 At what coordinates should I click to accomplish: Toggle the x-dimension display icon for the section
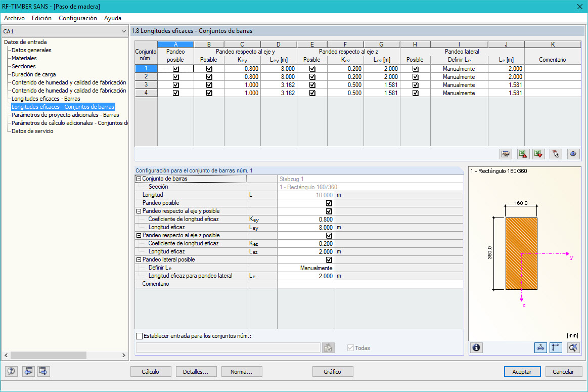point(540,347)
